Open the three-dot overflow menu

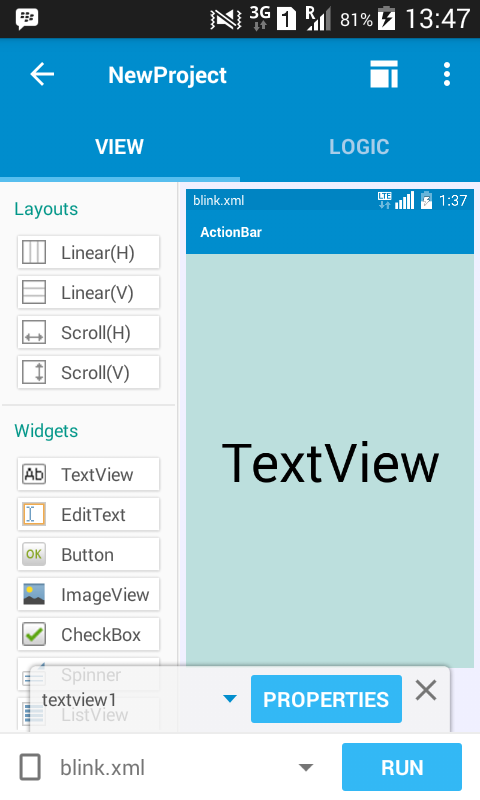[447, 74]
